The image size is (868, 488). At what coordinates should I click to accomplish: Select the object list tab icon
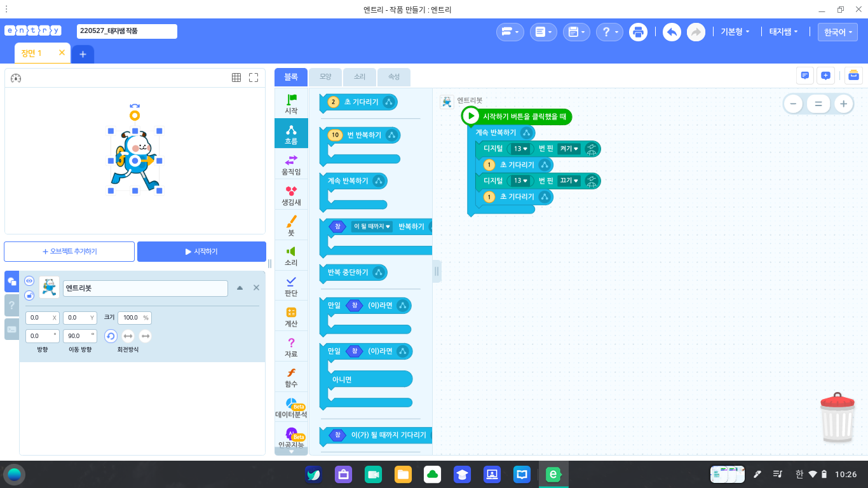pyautogui.click(x=11, y=281)
